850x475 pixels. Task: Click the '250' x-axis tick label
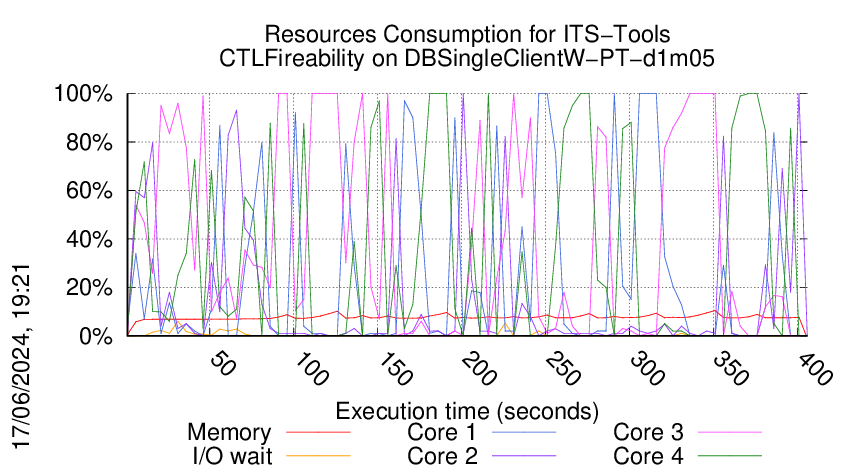pos(563,369)
